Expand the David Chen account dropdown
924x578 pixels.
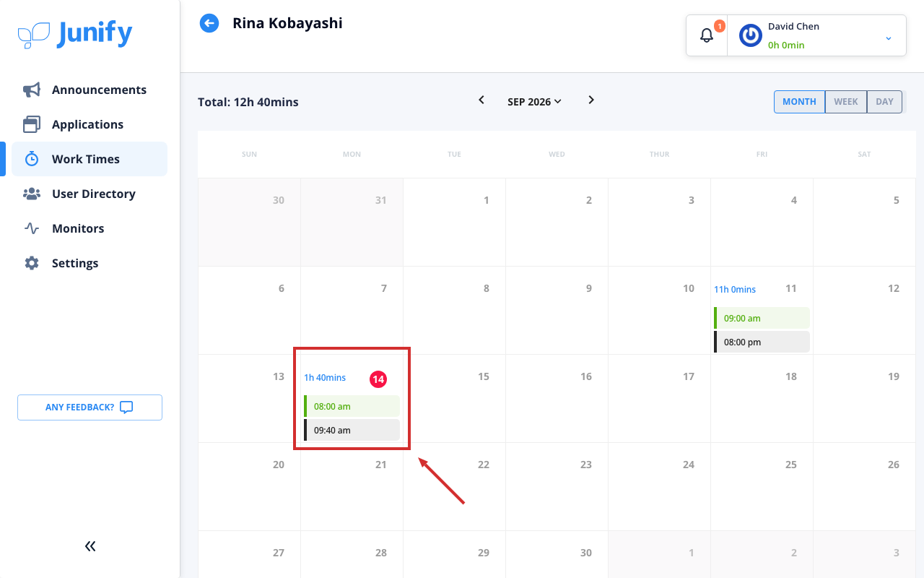click(889, 38)
